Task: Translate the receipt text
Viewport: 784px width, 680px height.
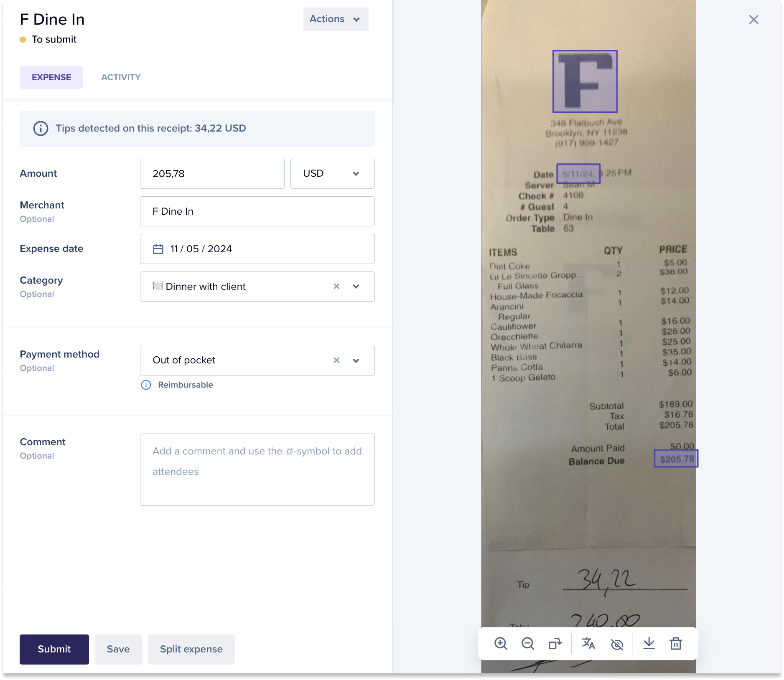Action: [588, 644]
